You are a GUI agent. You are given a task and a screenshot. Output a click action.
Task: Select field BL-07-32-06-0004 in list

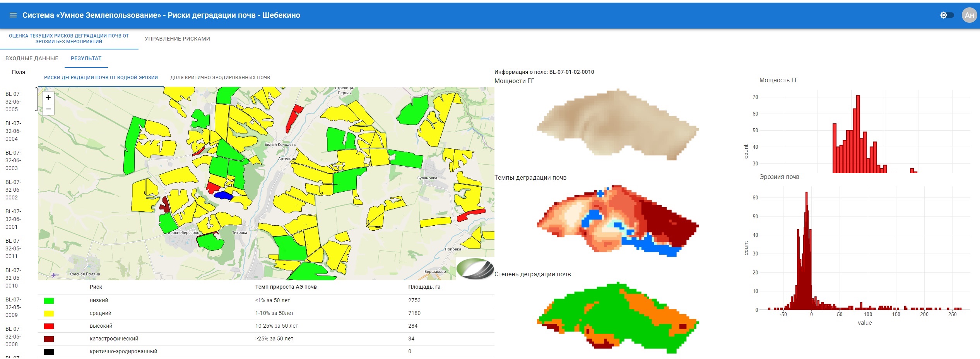coord(14,131)
